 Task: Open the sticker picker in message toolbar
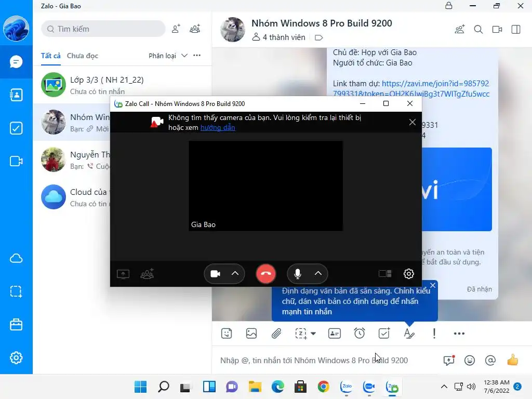coord(227,334)
